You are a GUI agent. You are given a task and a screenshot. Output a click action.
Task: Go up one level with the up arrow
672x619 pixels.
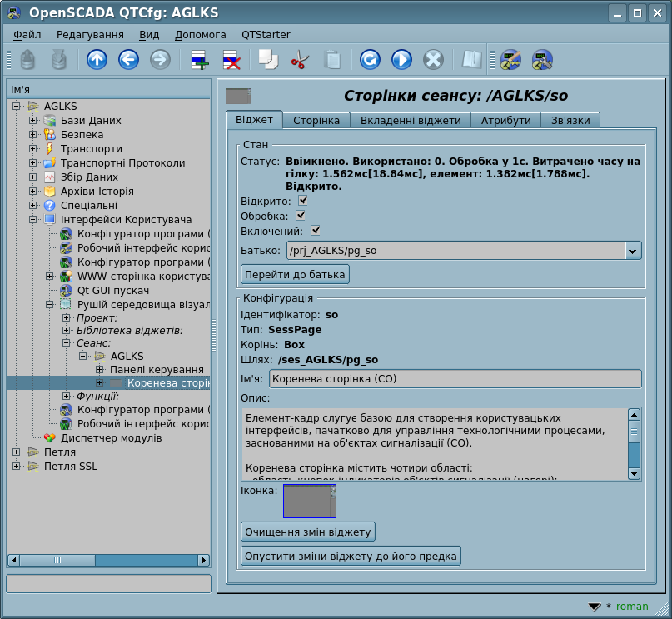[97, 60]
